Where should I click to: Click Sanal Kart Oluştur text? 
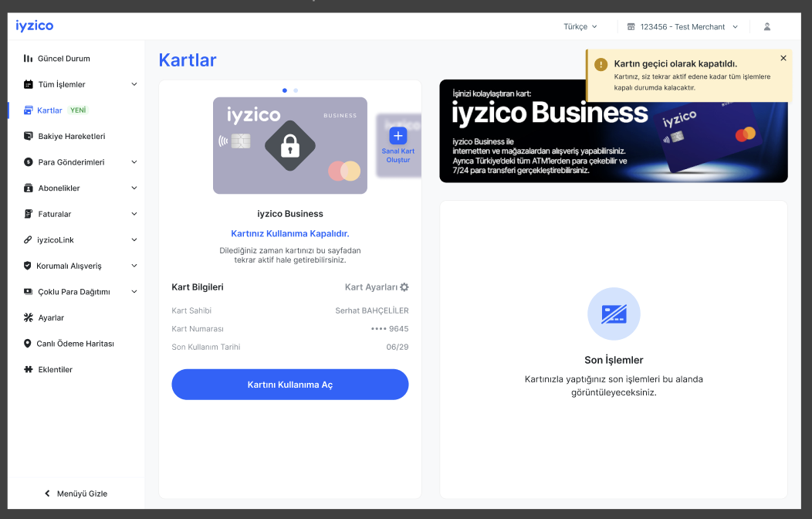[398, 155]
